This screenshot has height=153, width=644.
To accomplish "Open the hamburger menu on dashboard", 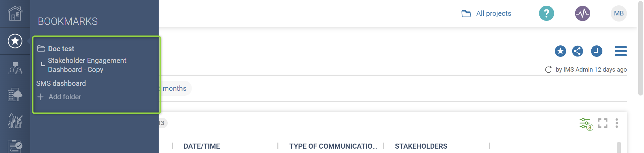I will point(621,51).
